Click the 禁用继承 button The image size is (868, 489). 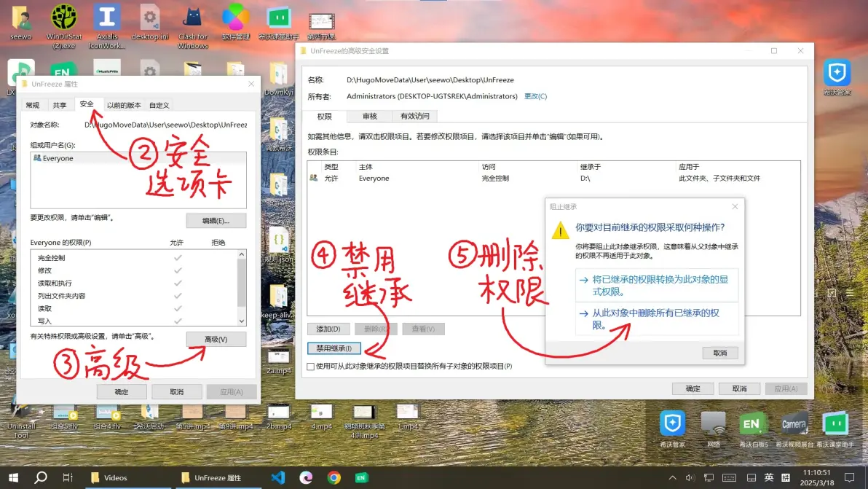point(334,348)
